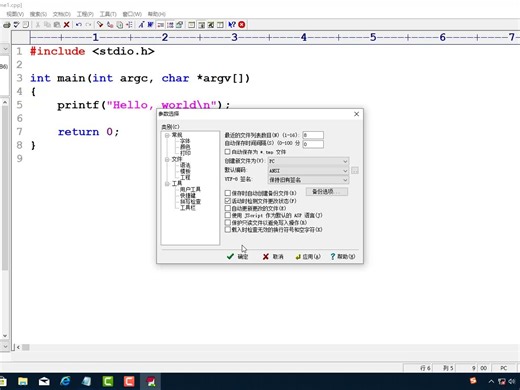Collapse the '工具' tree node

click(167, 184)
